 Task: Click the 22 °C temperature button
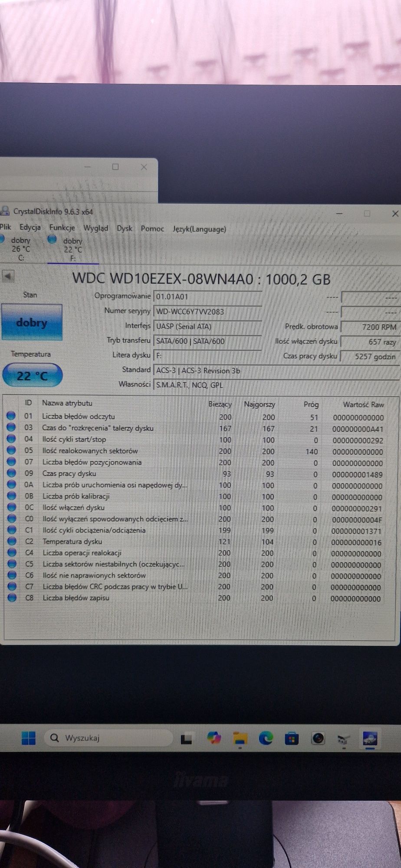(x=33, y=375)
